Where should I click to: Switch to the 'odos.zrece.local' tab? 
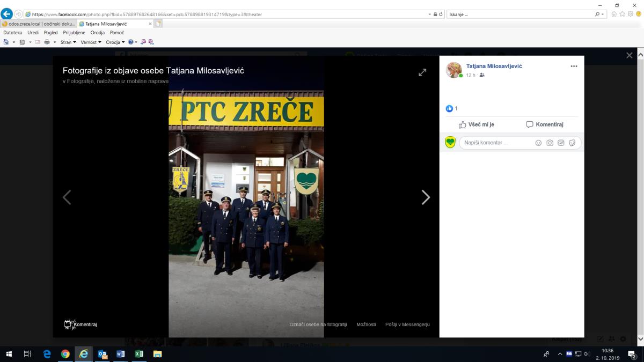coord(39,24)
